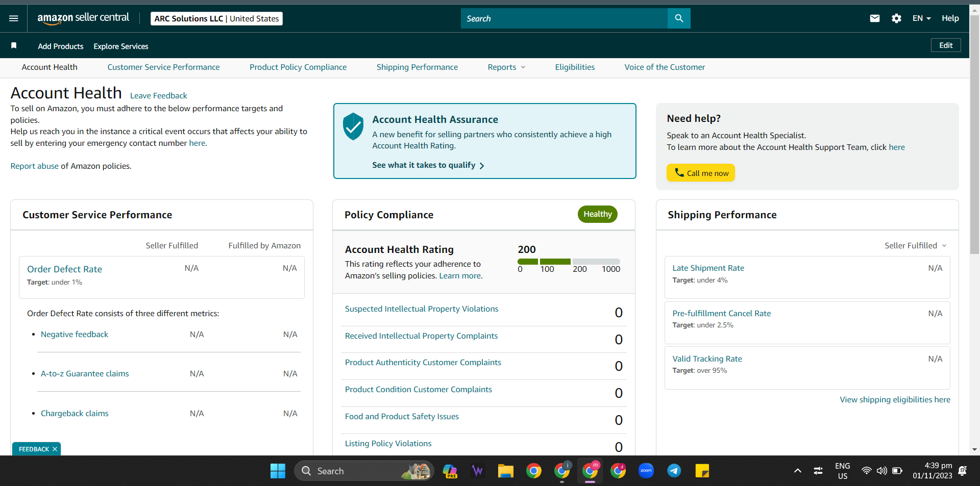Open Product Condition Customer Complaints

point(419,390)
